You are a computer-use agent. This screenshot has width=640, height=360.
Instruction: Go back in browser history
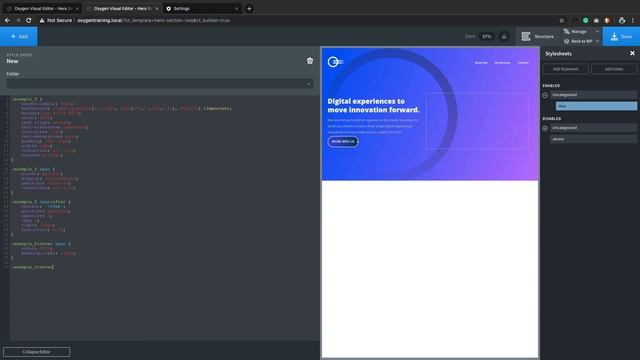pyautogui.click(x=7, y=20)
